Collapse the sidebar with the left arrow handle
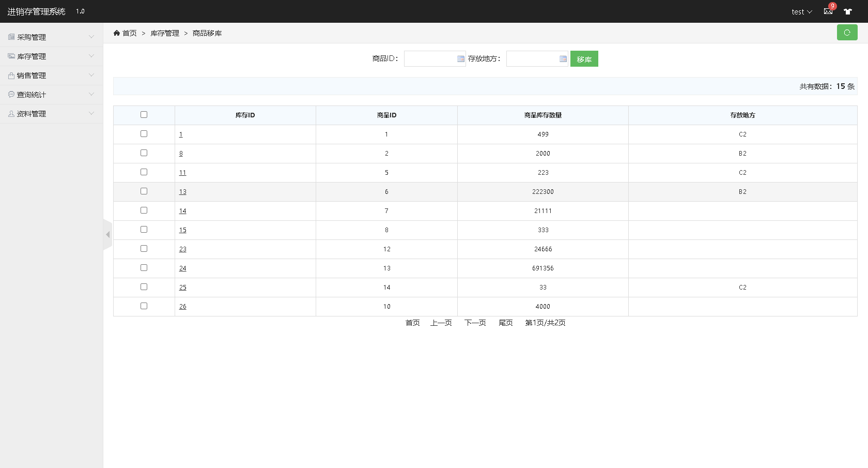868x468 pixels. click(108, 234)
